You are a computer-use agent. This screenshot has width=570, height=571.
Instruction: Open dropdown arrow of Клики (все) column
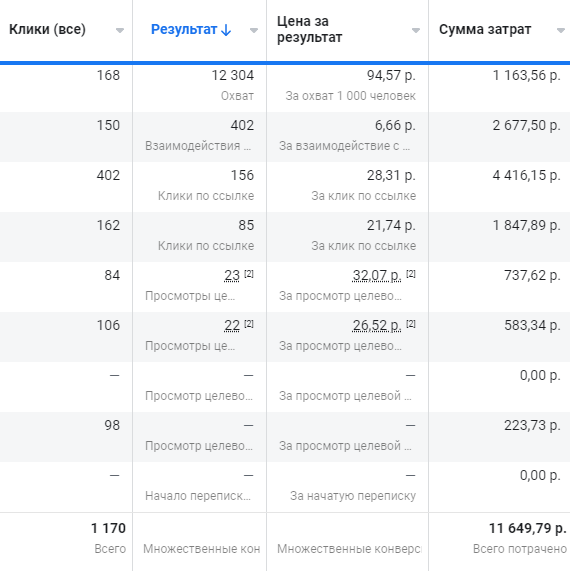[x=120, y=31]
